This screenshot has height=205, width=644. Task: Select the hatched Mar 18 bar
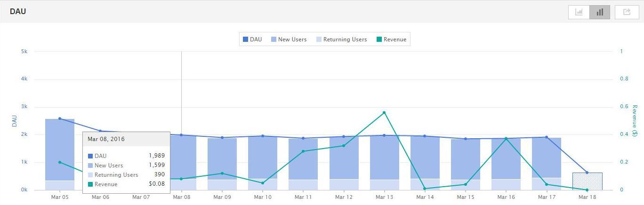point(587,181)
